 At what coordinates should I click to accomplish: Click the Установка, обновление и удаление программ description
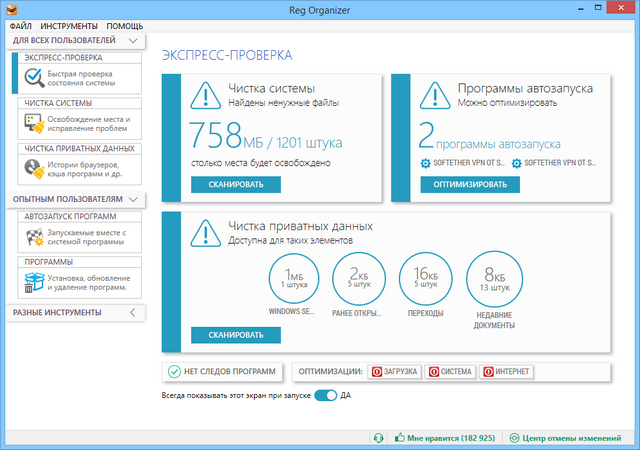click(x=89, y=283)
